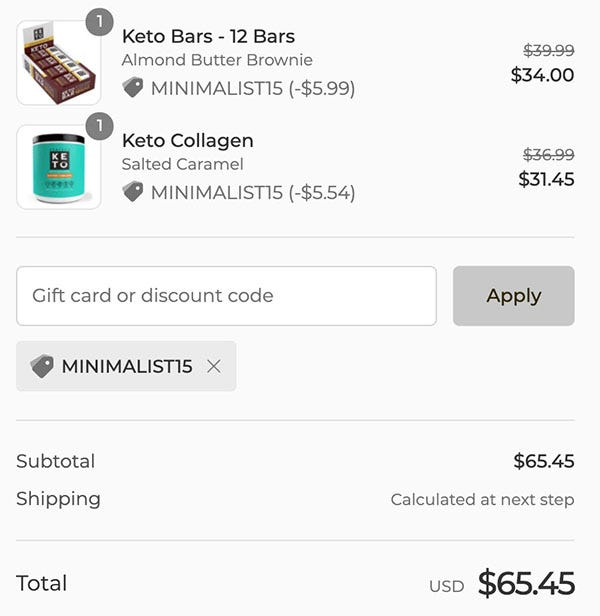600x616 pixels.
Task: Click the Apply button
Action: click(514, 296)
